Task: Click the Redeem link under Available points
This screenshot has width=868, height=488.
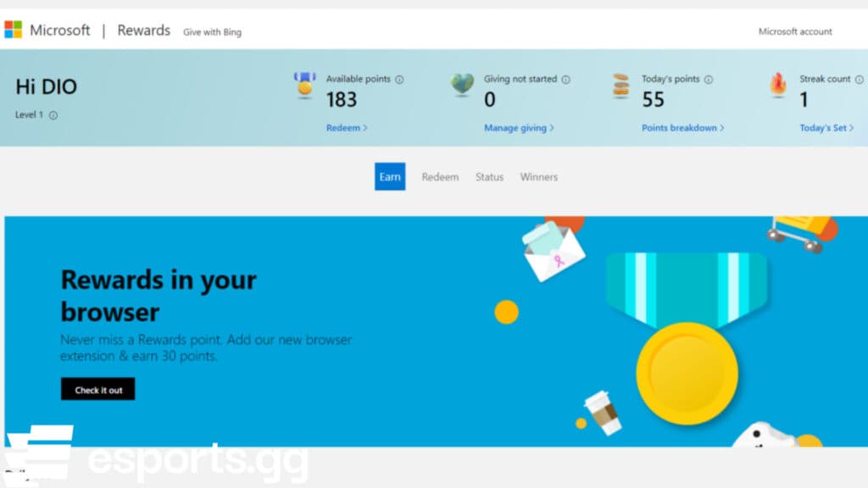Action: coord(343,127)
